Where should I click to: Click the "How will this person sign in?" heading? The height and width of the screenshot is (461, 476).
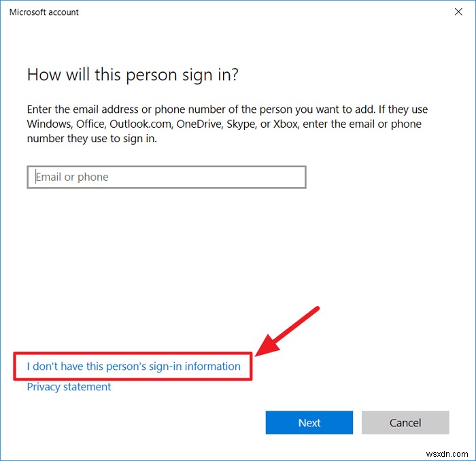tap(133, 75)
